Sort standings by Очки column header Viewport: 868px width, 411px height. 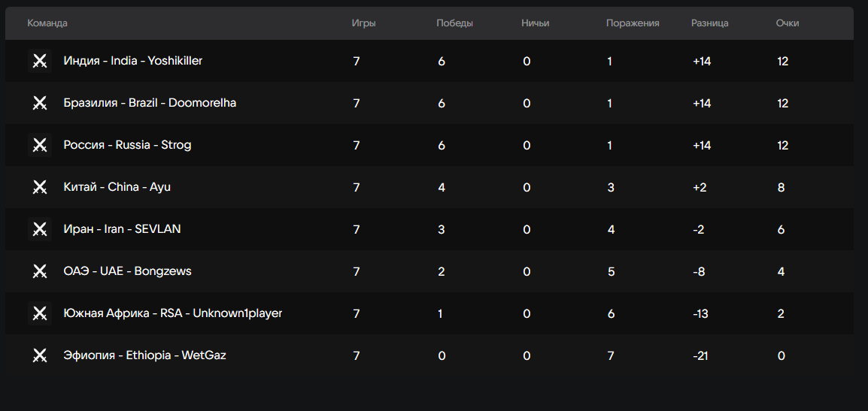[x=788, y=23]
